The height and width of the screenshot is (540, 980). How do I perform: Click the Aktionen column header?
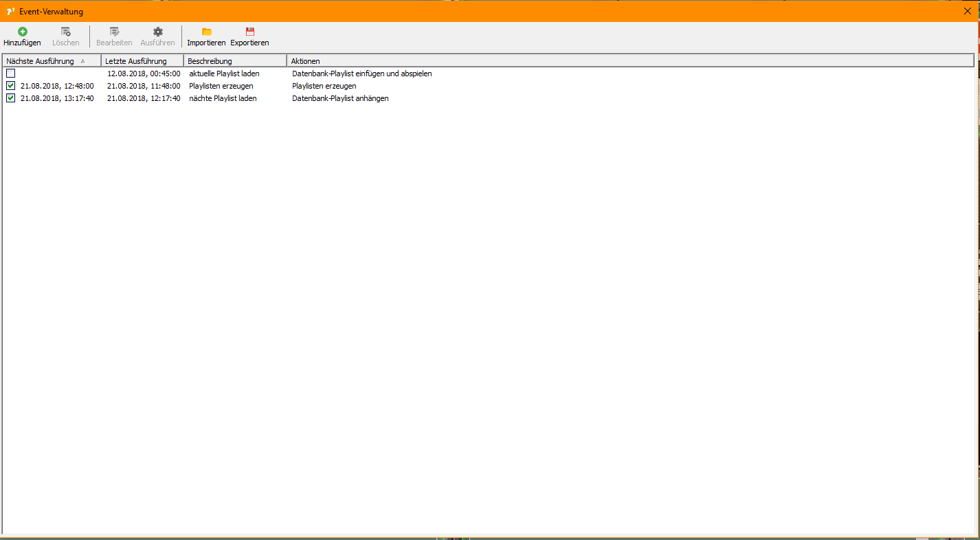pos(306,60)
